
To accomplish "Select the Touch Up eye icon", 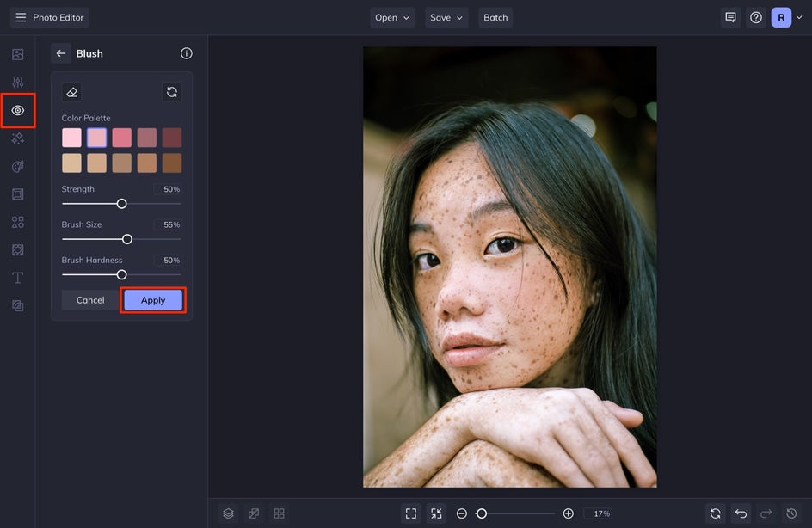I will pos(17,110).
